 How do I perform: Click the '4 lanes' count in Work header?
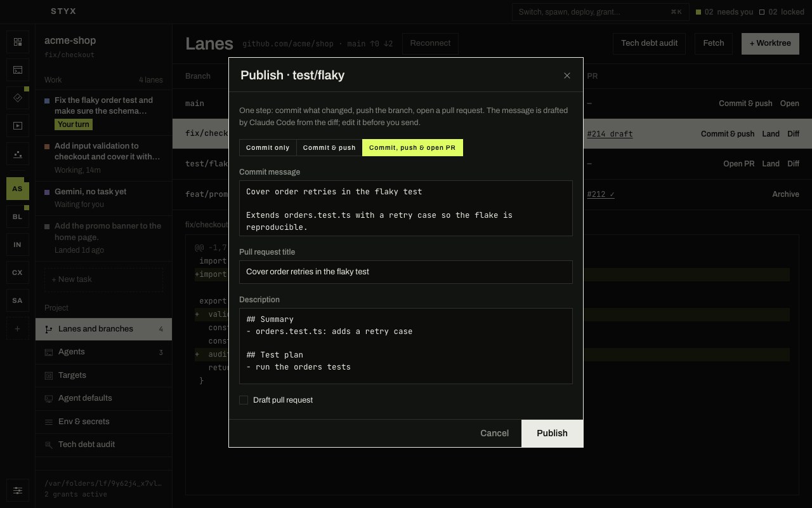pos(151,80)
